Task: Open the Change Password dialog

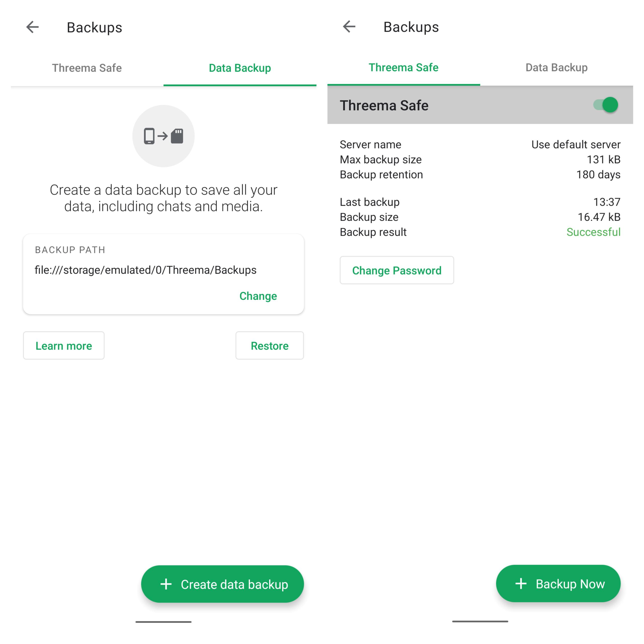Action: 397,270
